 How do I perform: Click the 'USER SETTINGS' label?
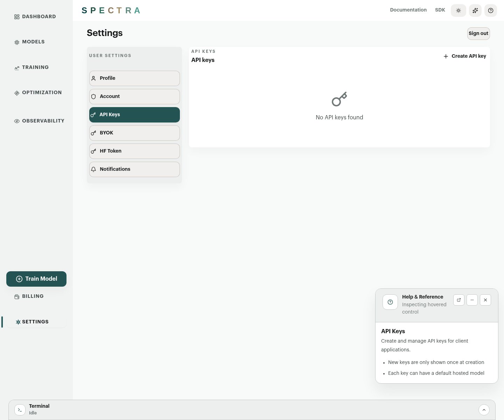click(x=110, y=56)
